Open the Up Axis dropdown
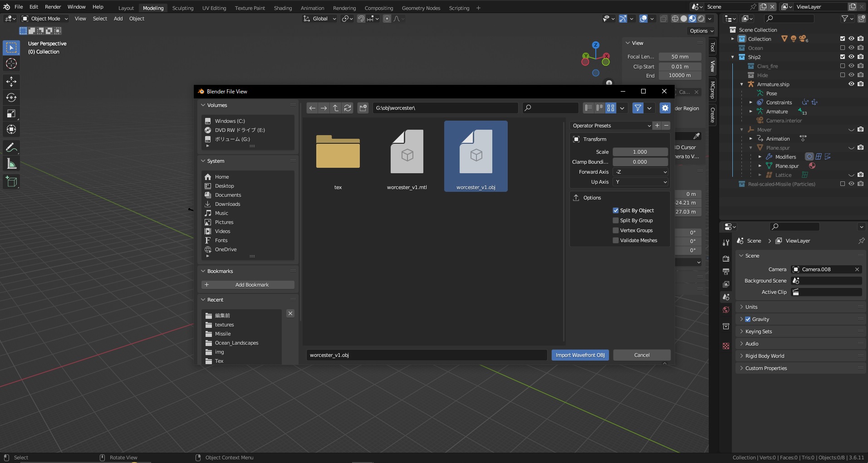 coord(640,182)
